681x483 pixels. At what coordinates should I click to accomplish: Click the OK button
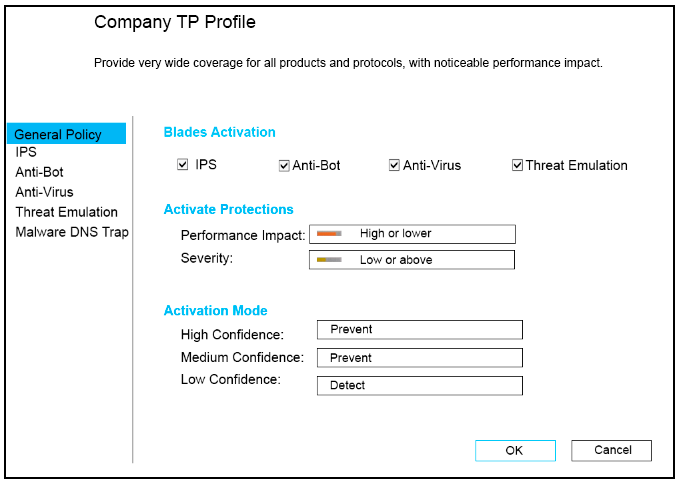514,451
